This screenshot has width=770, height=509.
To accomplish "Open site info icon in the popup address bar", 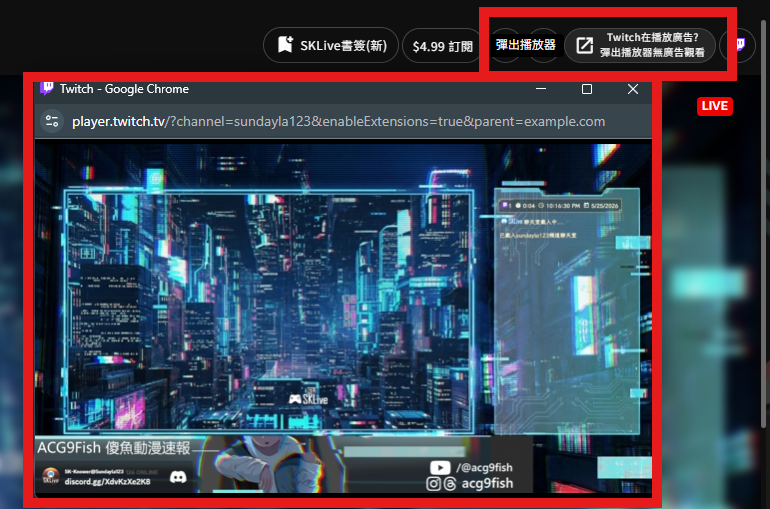I will pos(52,121).
